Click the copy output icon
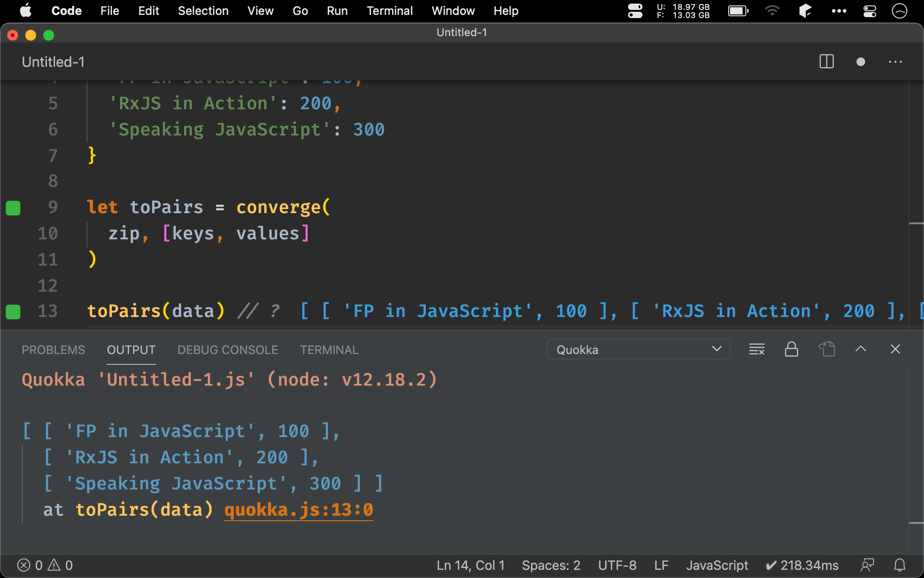Screen dimensions: 924x578 click(827, 349)
